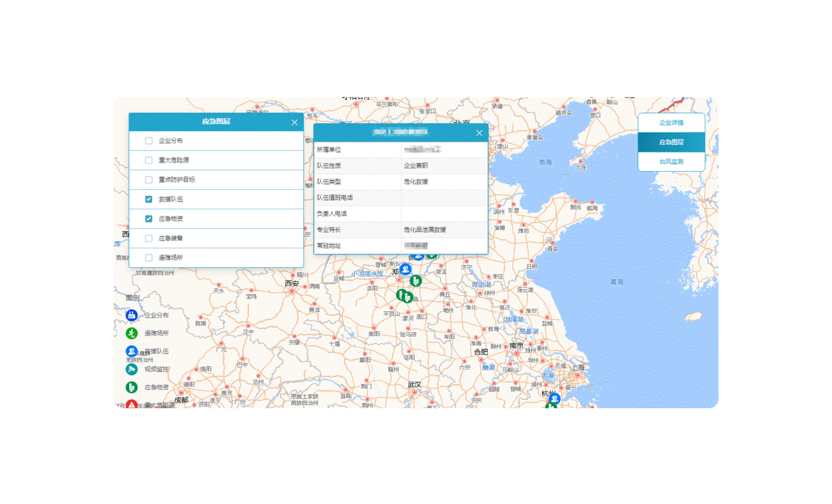Uncheck the 应急物资 layer checkbox

point(149,219)
